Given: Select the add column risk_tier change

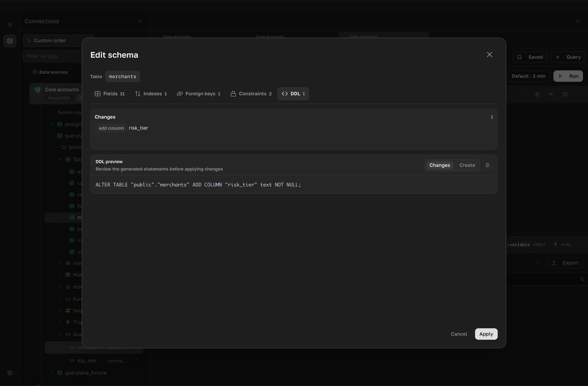Looking at the screenshot, I should 123,128.
